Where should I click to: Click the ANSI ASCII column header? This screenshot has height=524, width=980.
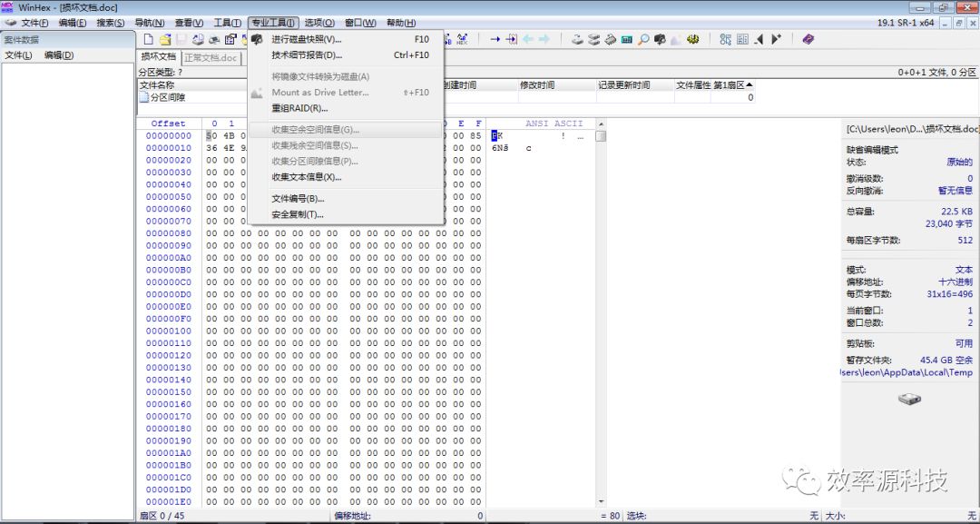pyautogui.click(x=554, y=124)
